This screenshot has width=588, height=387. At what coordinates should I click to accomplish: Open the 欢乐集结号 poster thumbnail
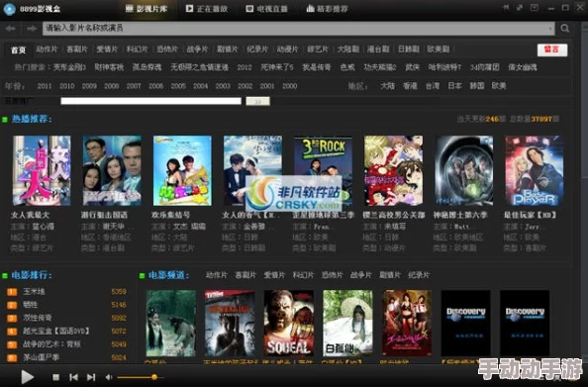pos(182,170)
